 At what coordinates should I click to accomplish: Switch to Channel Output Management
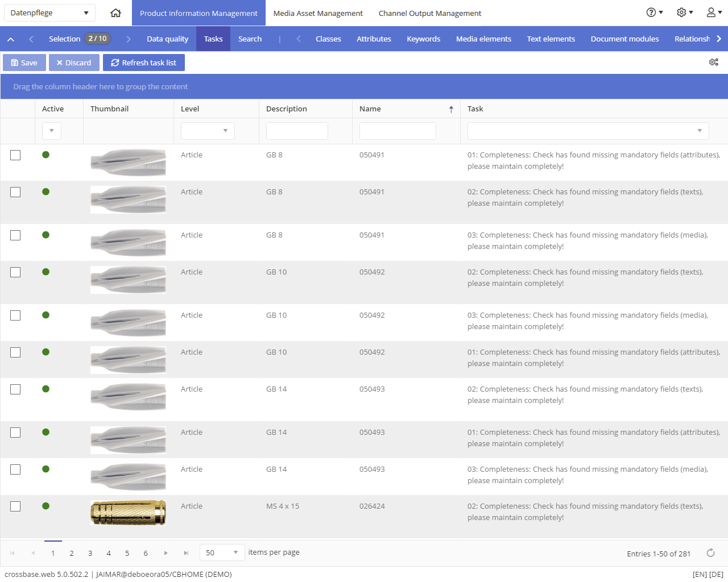pyautogui.click(x=430, y=13)
